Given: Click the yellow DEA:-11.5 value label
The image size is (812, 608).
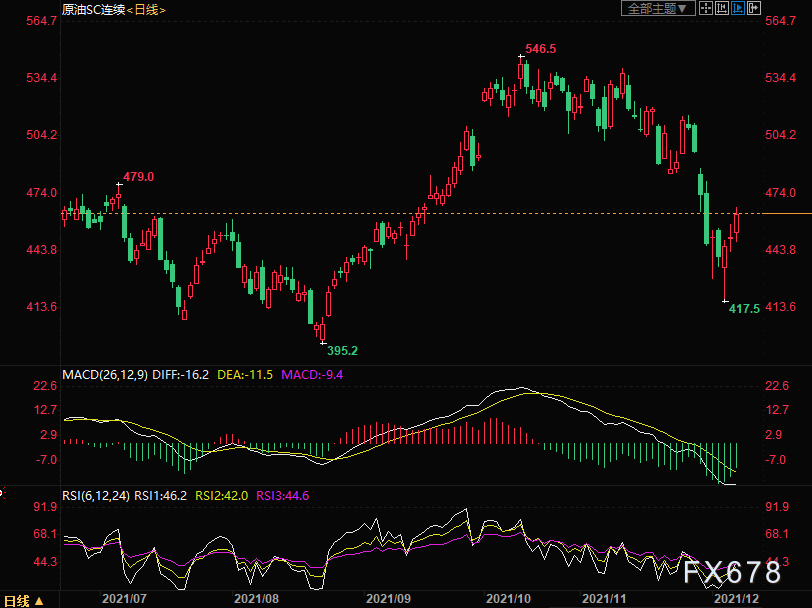Looking at the screenshot, I should pyautogui.click(x=245, y=374).
